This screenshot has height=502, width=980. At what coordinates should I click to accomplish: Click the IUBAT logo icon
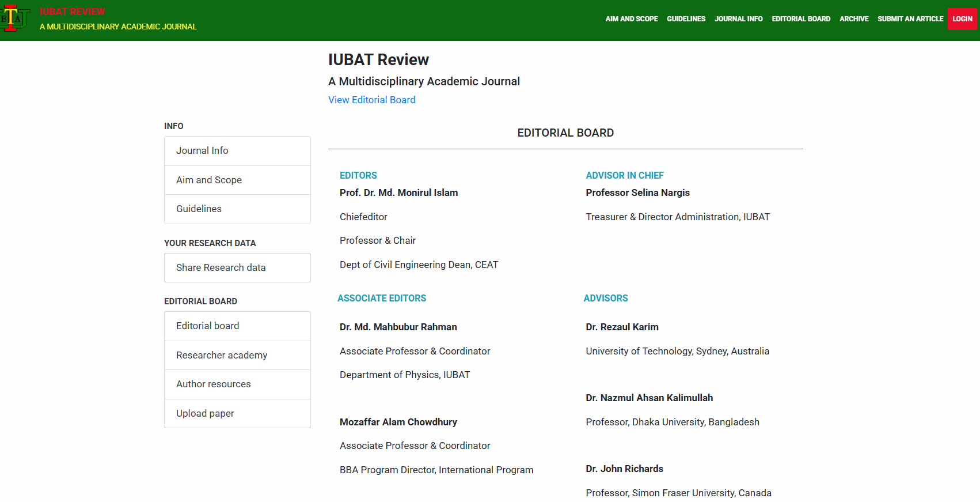coord(15,18)
